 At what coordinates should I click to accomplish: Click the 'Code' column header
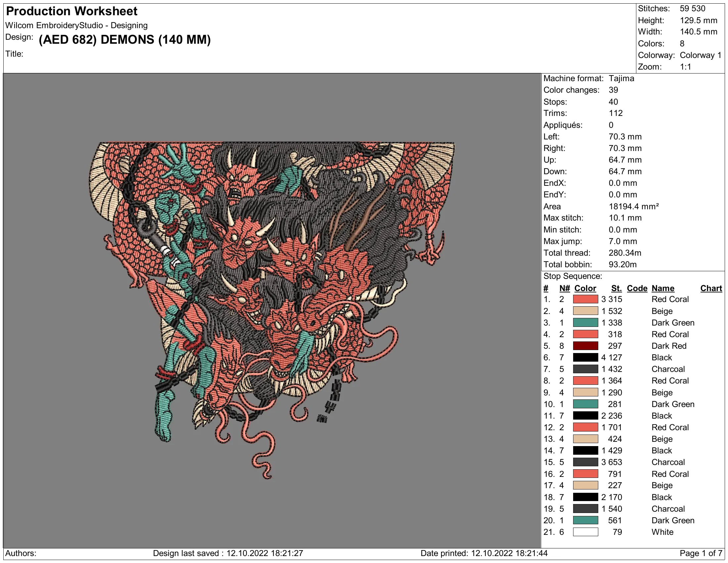[x=637, y=288]
